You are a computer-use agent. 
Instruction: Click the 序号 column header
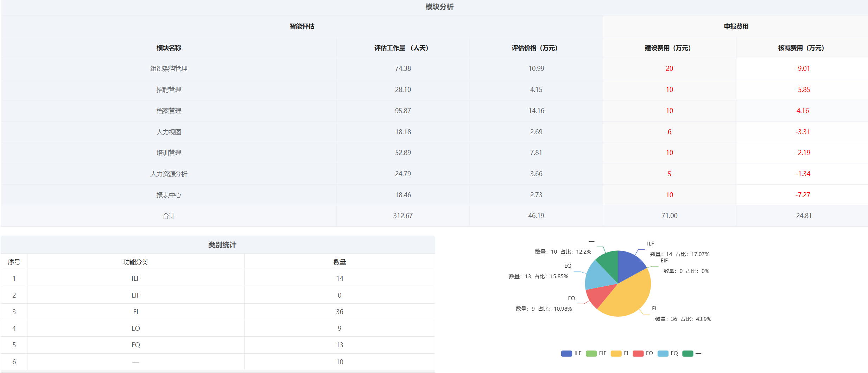click(14, 262)
